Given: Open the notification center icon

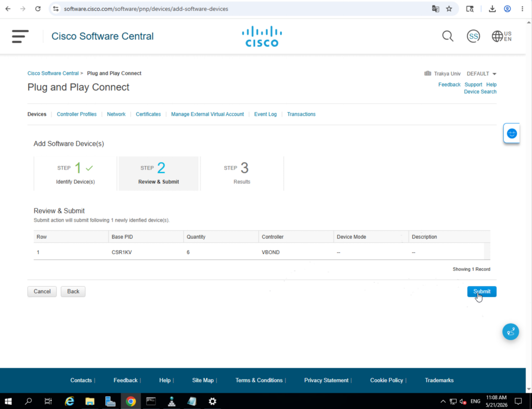Looking at the screenshot, I should [x=518, y=401].
